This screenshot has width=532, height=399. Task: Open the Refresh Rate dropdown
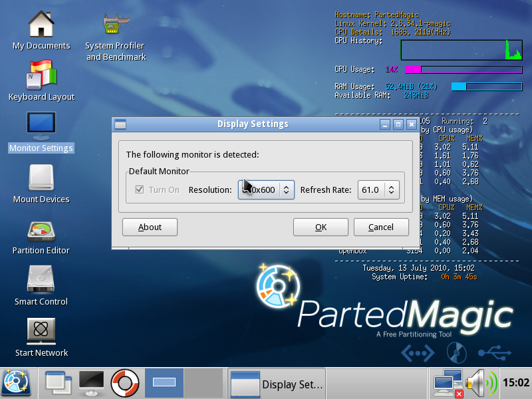point(379,190)
